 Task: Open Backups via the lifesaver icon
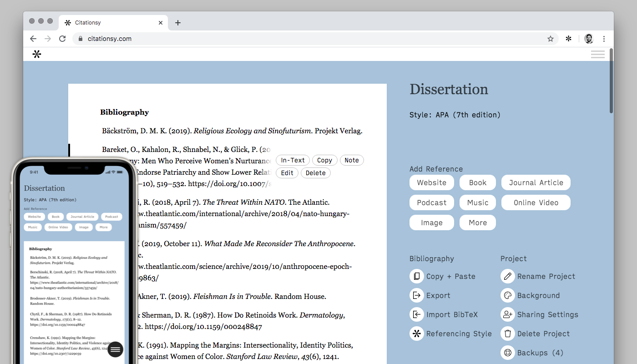507,353
